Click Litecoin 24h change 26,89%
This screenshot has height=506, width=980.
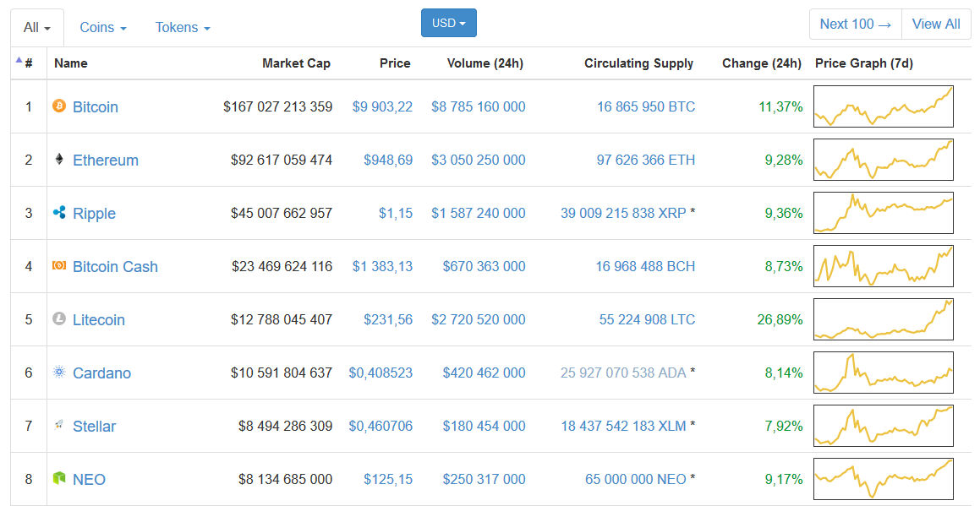pos(780,319)
